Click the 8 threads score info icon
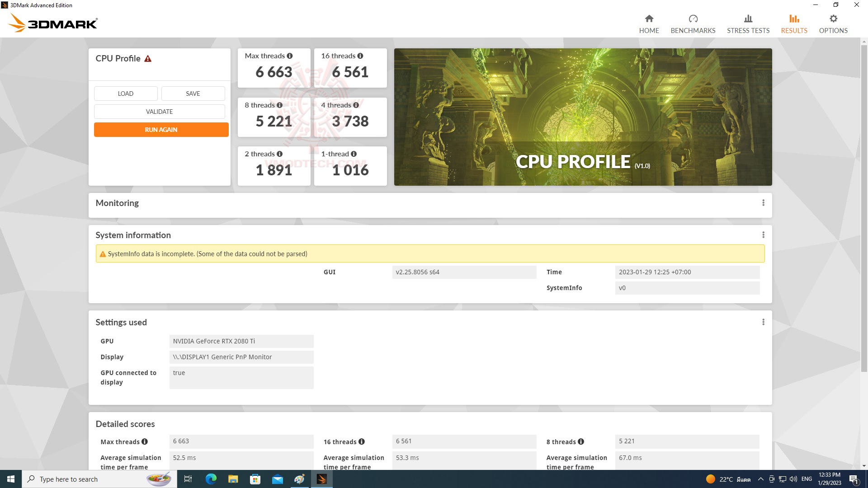The width and height of the screenshot is (868, 488). point(279,105)
